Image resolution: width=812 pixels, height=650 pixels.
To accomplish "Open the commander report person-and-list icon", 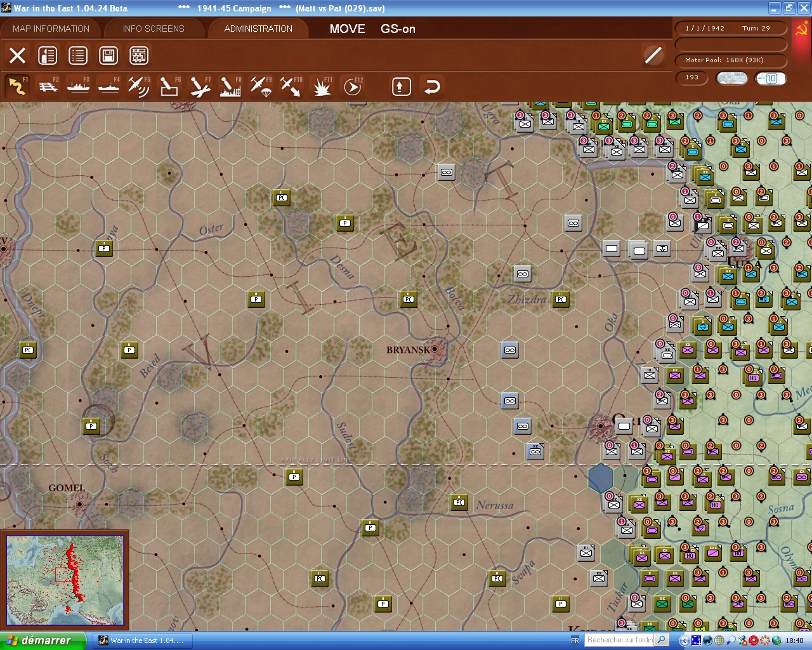I will pos(48,55).
